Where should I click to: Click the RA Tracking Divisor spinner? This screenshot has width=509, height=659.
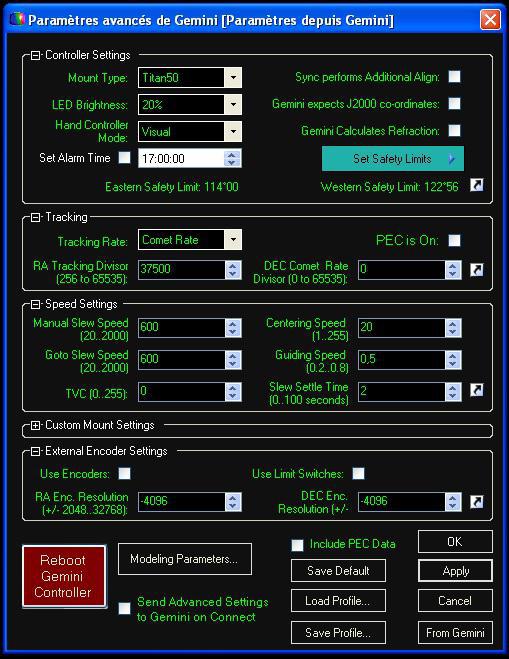(x=233, y=269)
